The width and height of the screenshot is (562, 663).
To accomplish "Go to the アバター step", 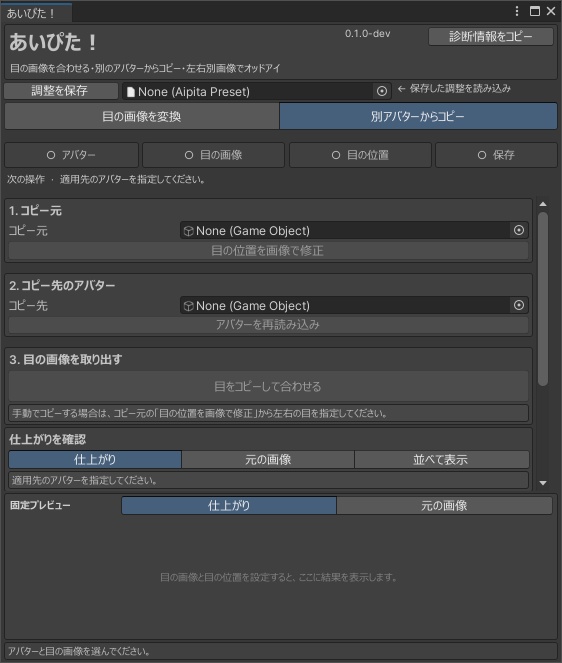I will (x=71, y=155).
